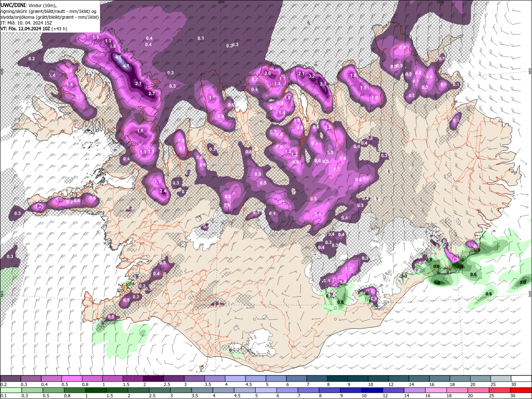Click the upper legend swatch labeled 4.5
Viewport: 532px width, 399px height.
pos(256,379)
